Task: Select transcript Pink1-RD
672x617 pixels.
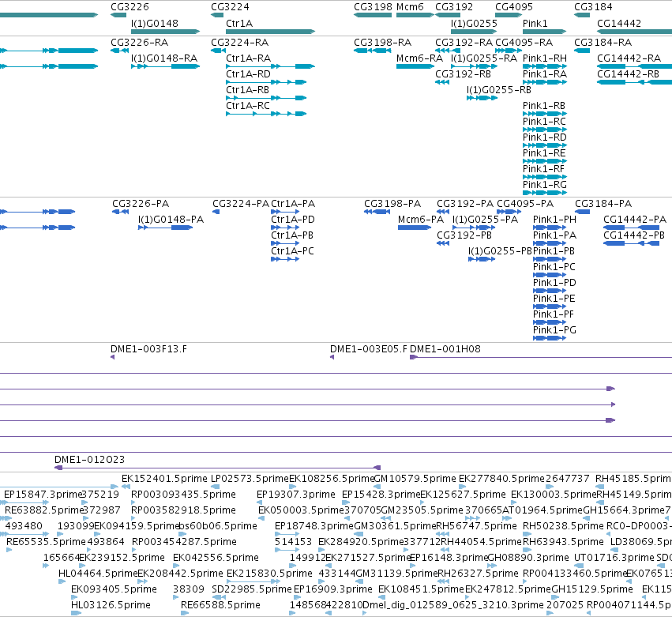Action: 545,137
